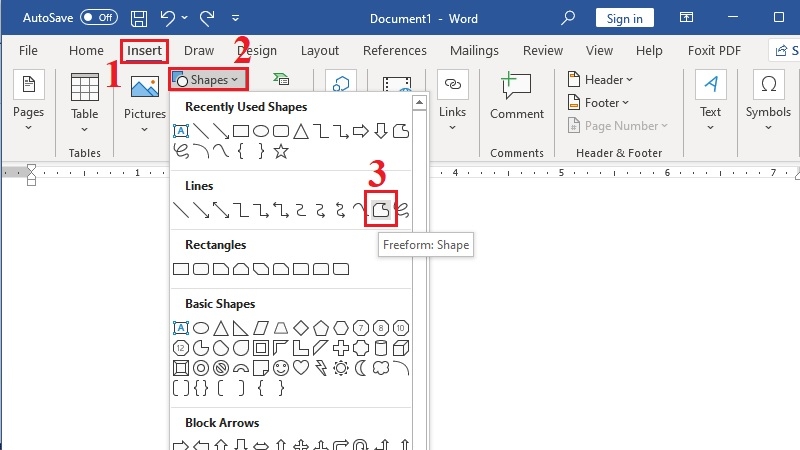Switch to the Layout tab

pyautogui.click(x=319, y=51)
